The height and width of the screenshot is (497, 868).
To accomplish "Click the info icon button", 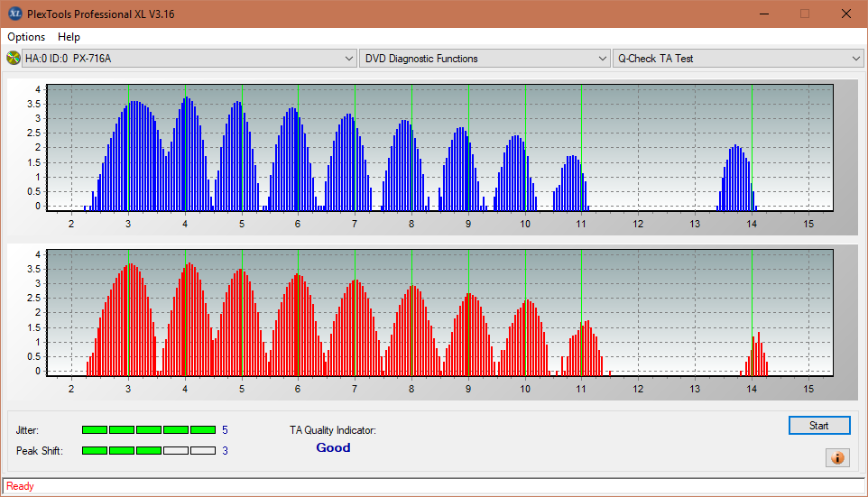I will click(837, 457).
